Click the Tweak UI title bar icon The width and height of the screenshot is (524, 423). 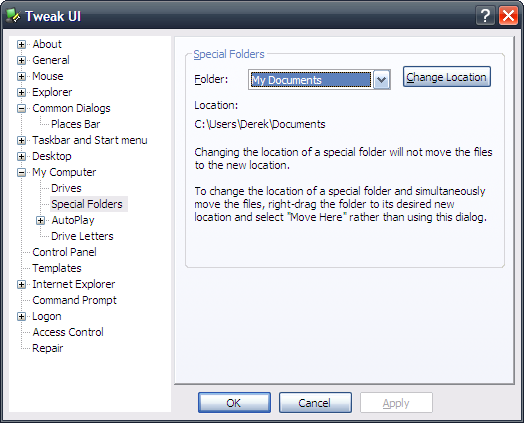point(13,16)
